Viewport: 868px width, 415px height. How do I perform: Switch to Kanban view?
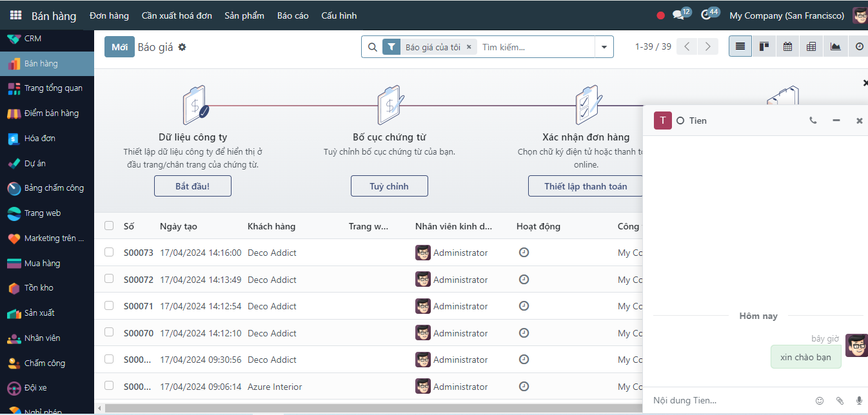point(764,46)
